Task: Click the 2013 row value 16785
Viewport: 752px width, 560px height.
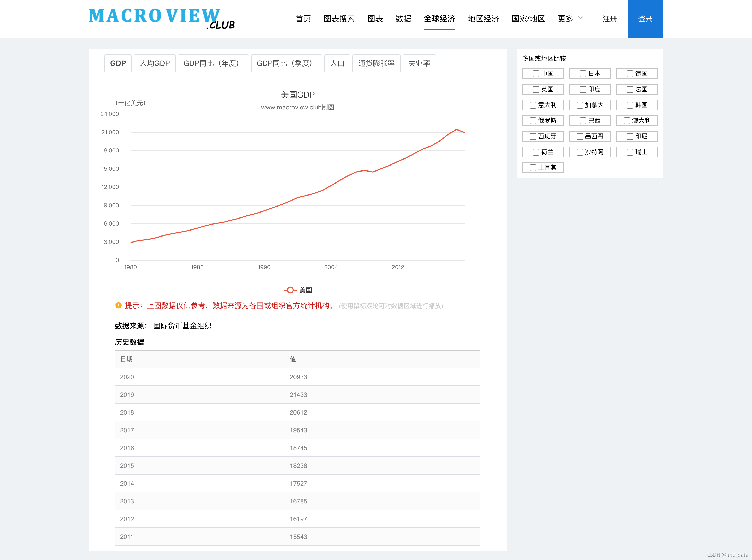Action: (298, 501)
